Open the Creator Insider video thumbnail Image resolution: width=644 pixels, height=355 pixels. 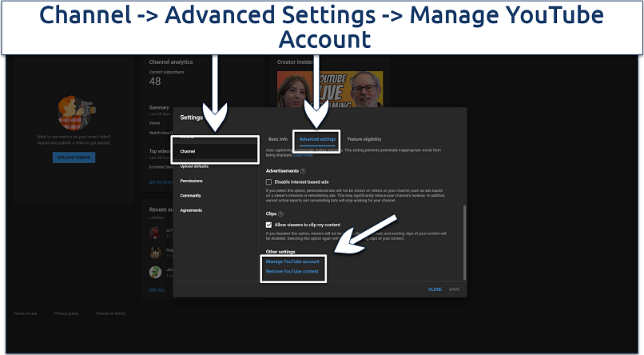(x=330, y=90)
